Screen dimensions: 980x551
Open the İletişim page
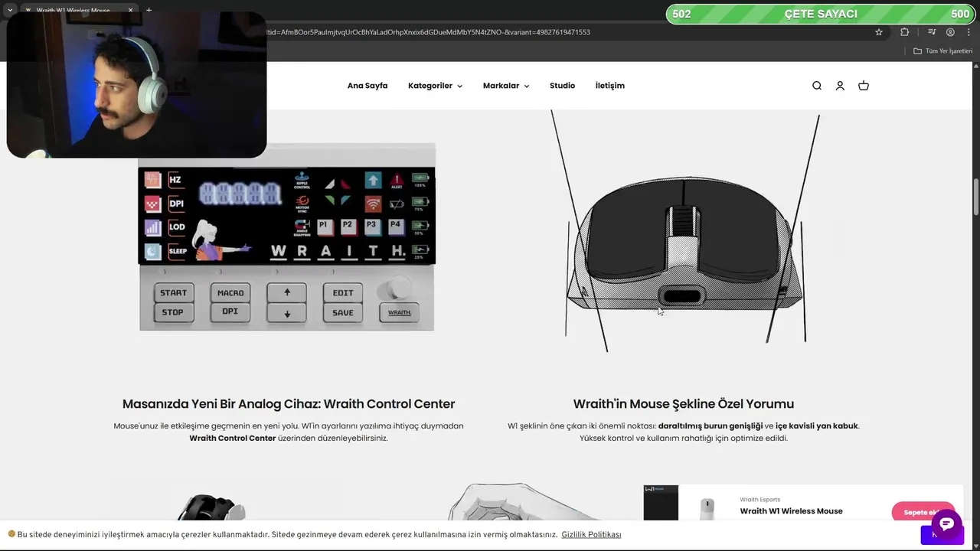pos(610,86)
